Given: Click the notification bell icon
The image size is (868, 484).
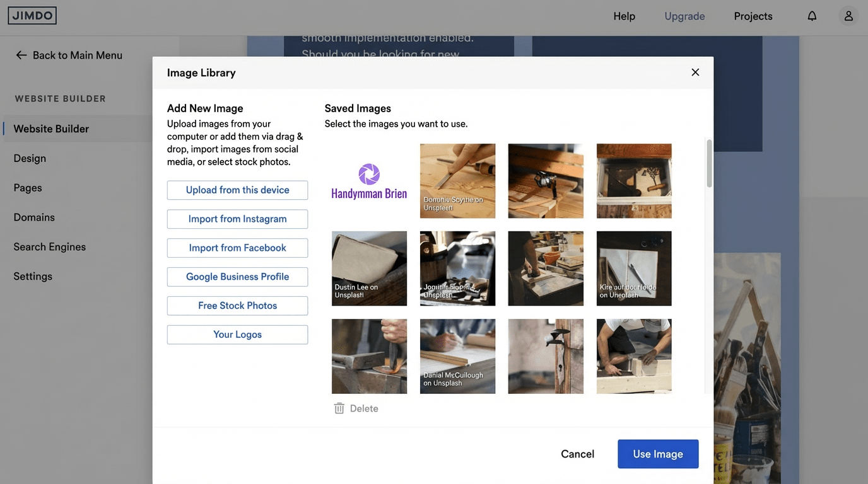Looking at the screenshot, I should click(812, 16).
